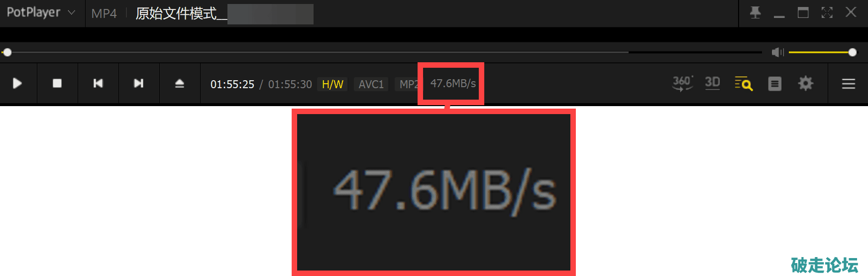Viewport: 868px width, 276px height.
Task: Open the settings gear icon
Action: [x=806, y=83]
